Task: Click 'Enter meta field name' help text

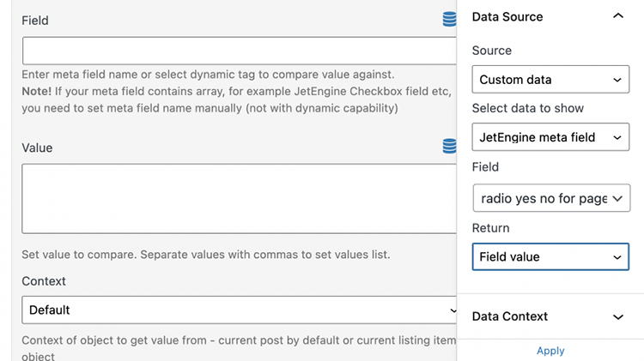Action: (208, 75)
